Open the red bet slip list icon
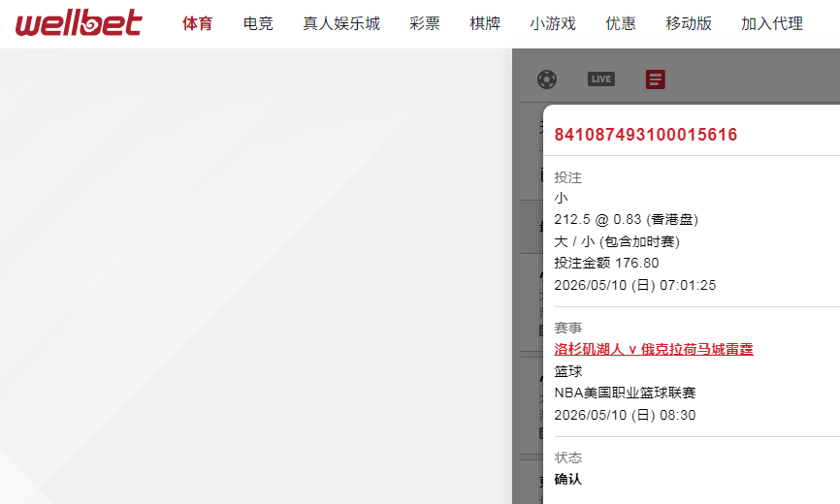This screenshot has width=840, height=504. pos(655,79)
